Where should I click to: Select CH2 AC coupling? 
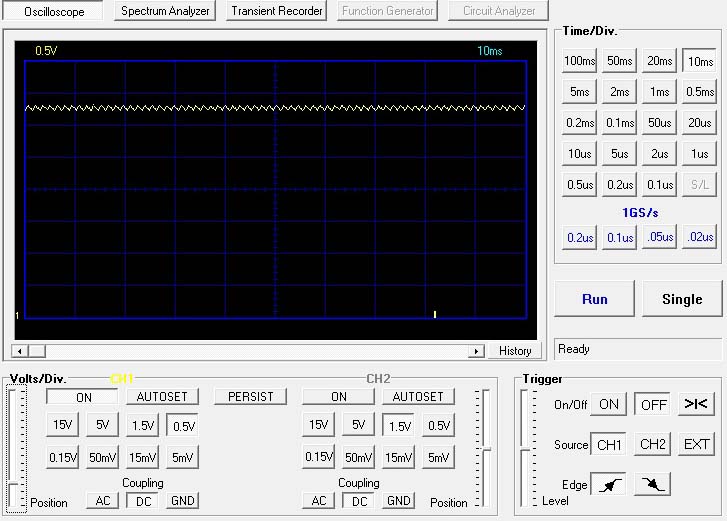point(319,501)
